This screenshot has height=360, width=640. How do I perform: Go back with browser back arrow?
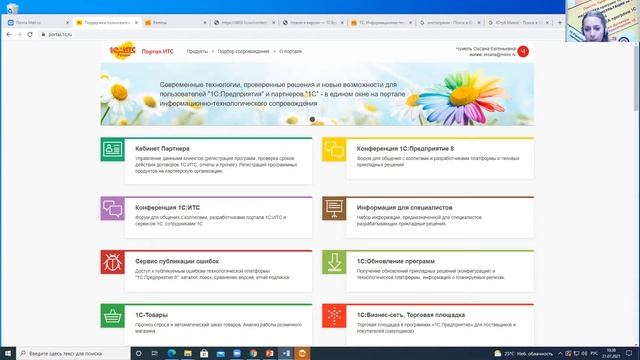[x=9, y=35]
